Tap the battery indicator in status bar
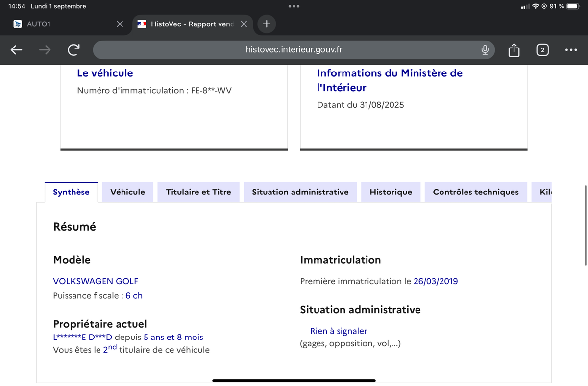The image size is (588, 386). click(573, 6)
